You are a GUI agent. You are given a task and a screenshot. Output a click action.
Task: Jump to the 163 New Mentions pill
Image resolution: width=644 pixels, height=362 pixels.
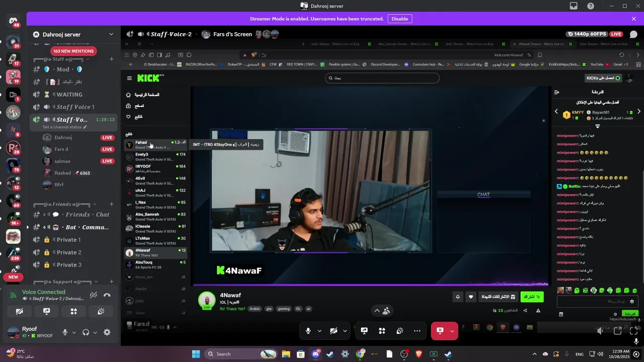[x=73, y=51]
